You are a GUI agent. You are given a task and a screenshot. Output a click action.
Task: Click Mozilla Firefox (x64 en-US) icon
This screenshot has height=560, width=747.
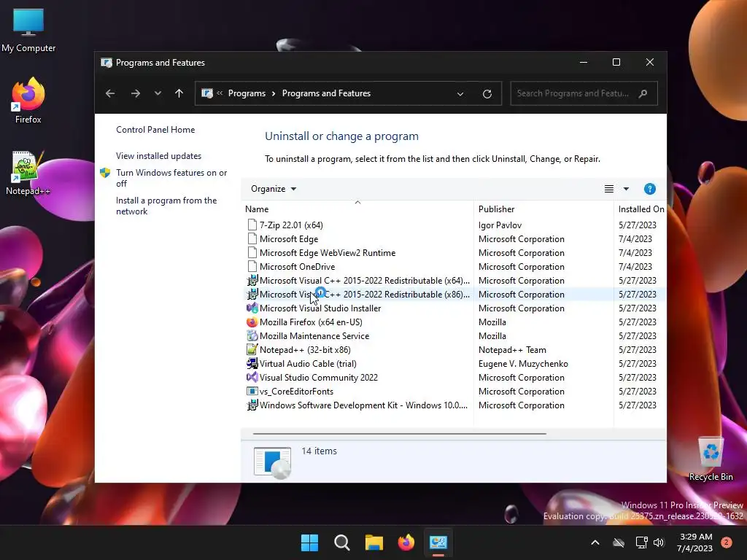coord(252,322)
